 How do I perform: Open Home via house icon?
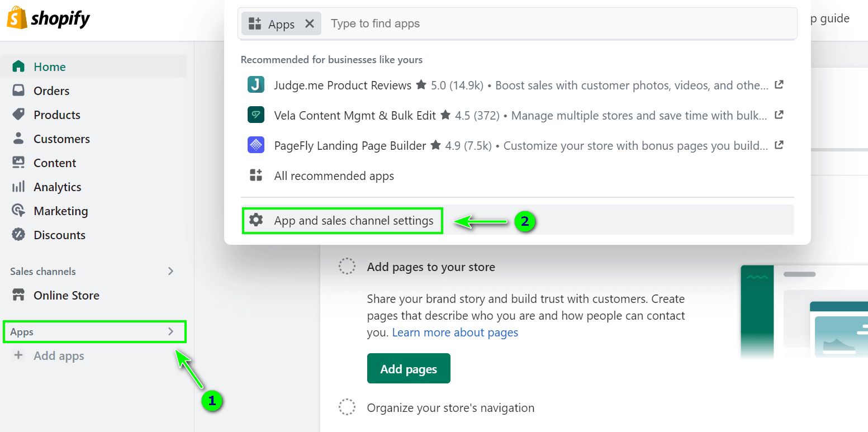coord(18,67)
